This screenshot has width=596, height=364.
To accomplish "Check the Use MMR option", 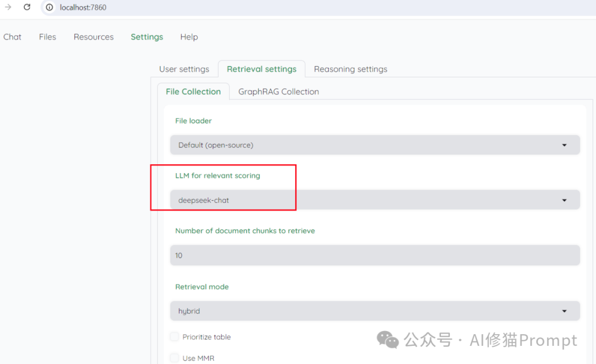I will click(174, 357).
